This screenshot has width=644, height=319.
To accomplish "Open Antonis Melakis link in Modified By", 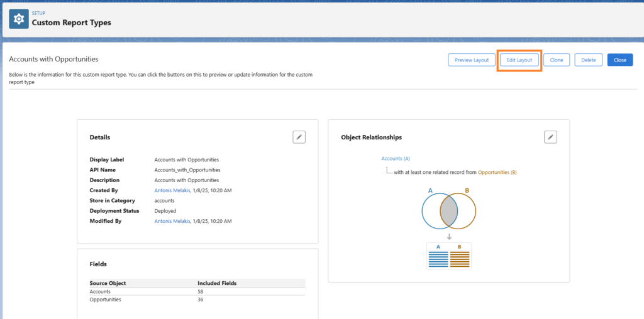I will point(172,221).
